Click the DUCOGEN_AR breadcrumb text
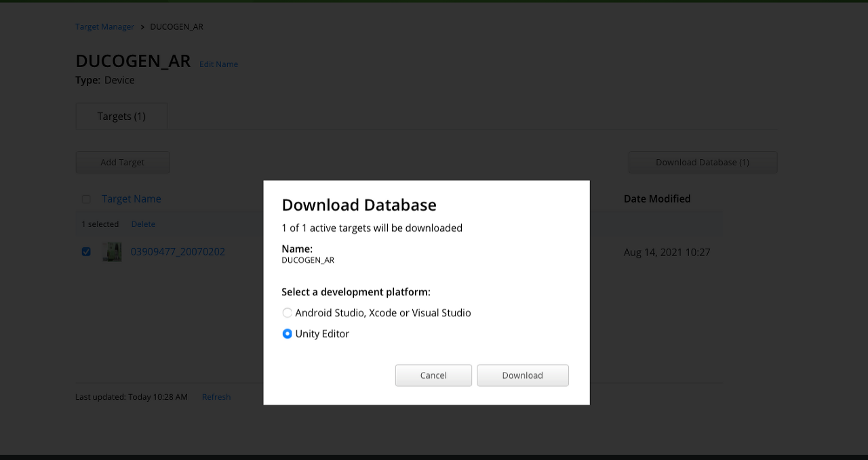The height and width of the screenshot is (460, 868). 176,26
